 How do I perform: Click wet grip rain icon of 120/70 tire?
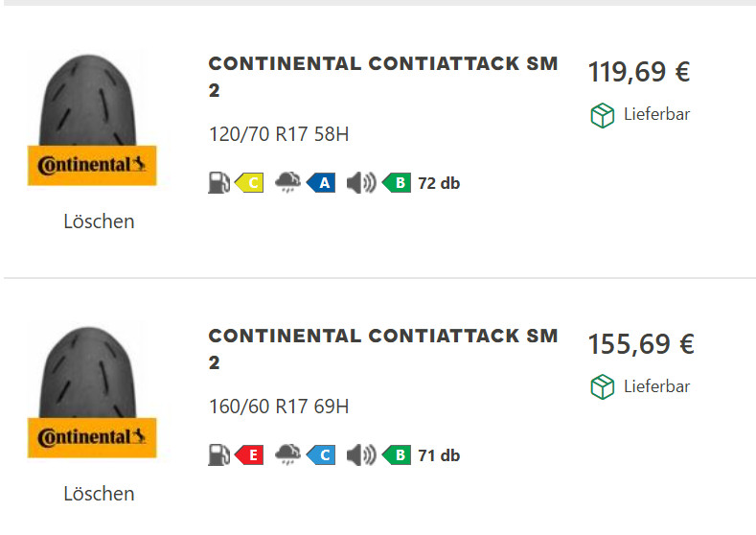pos(287,183)
